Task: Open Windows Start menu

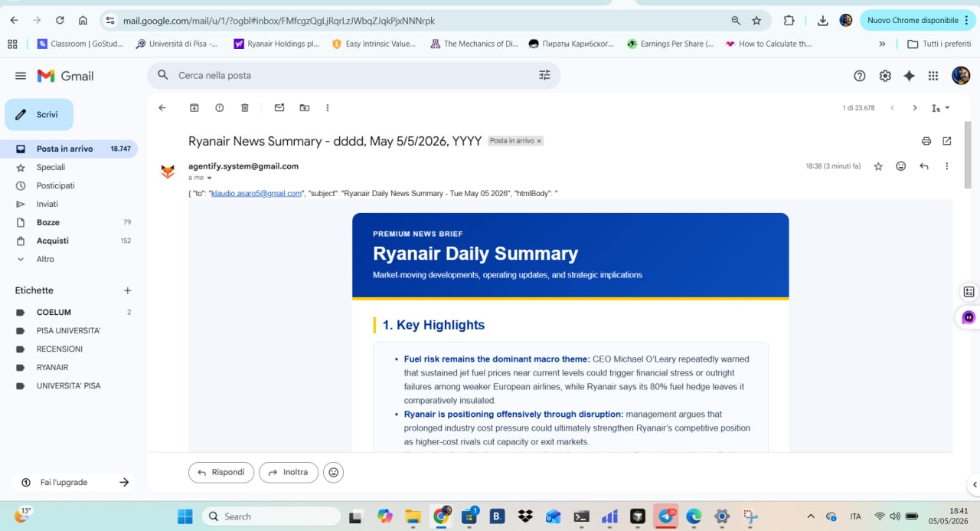Action: (x=185, y=516)
